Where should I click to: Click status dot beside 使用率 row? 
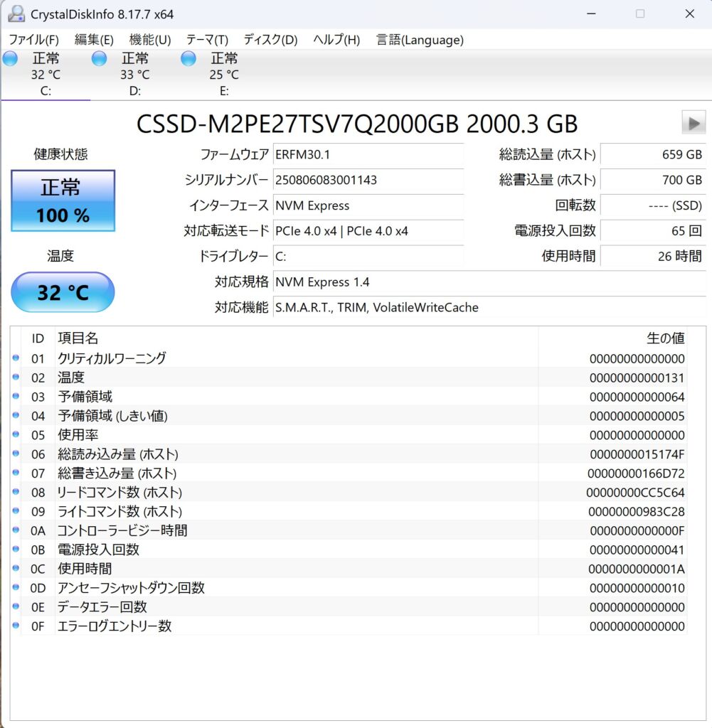point(16,435)
